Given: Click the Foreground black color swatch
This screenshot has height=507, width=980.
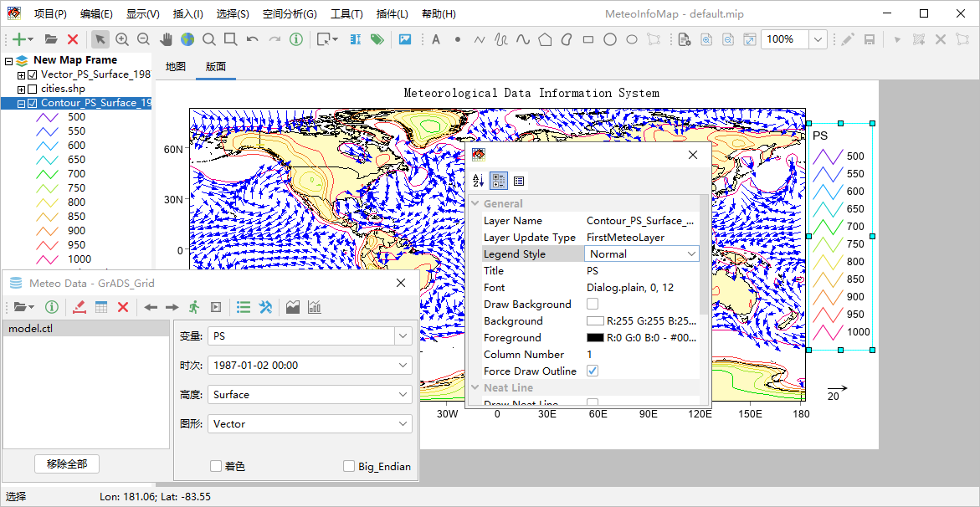Looking at the screenshot, I should [x=595, y=337].
